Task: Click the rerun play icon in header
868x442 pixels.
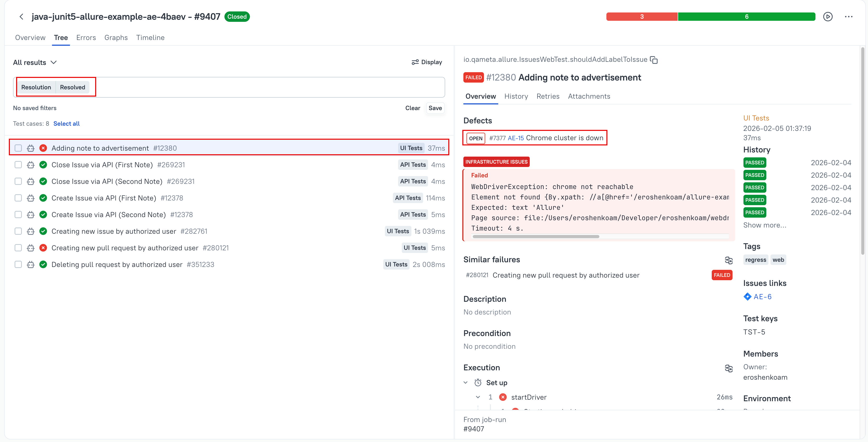Action: click(x=828, y=17)
